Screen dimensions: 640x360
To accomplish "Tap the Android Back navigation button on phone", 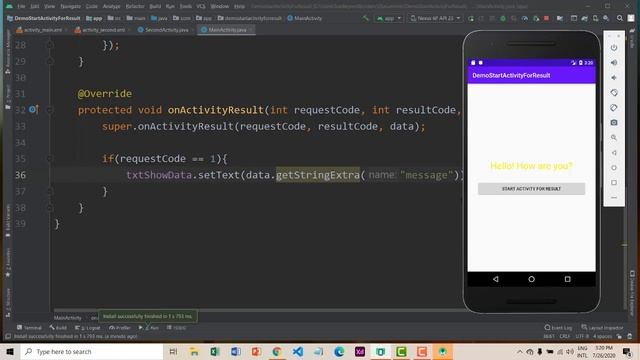I will [496, 279].
